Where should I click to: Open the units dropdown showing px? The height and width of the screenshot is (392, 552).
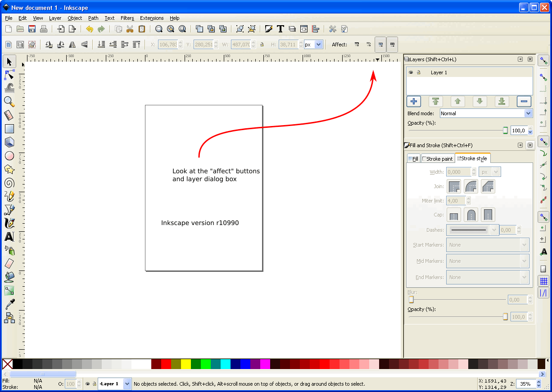(312, 44)
